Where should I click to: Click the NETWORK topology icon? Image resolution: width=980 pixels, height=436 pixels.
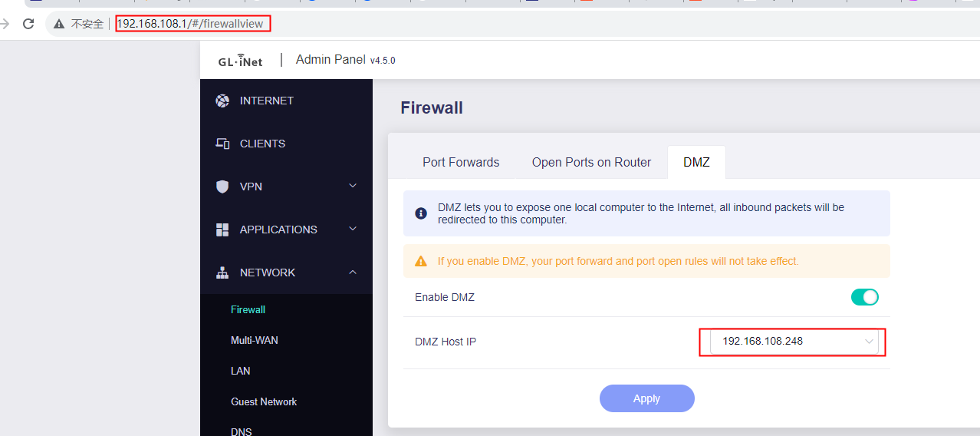(x=222, y=272)
